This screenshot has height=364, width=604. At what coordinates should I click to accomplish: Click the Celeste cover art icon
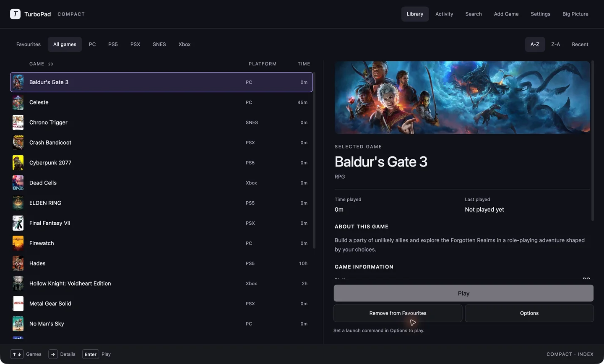pyautogui.click(x=18, y=102)
